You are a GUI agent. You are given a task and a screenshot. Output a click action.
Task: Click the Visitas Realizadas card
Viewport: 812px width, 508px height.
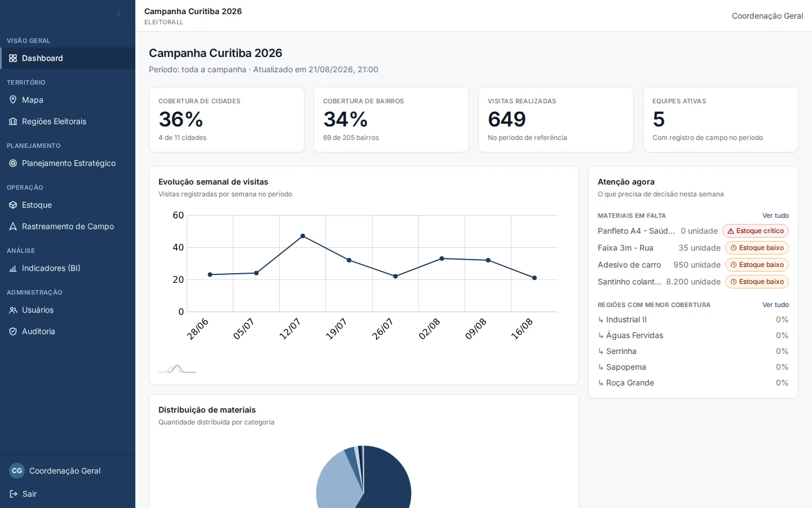point(556,120)
